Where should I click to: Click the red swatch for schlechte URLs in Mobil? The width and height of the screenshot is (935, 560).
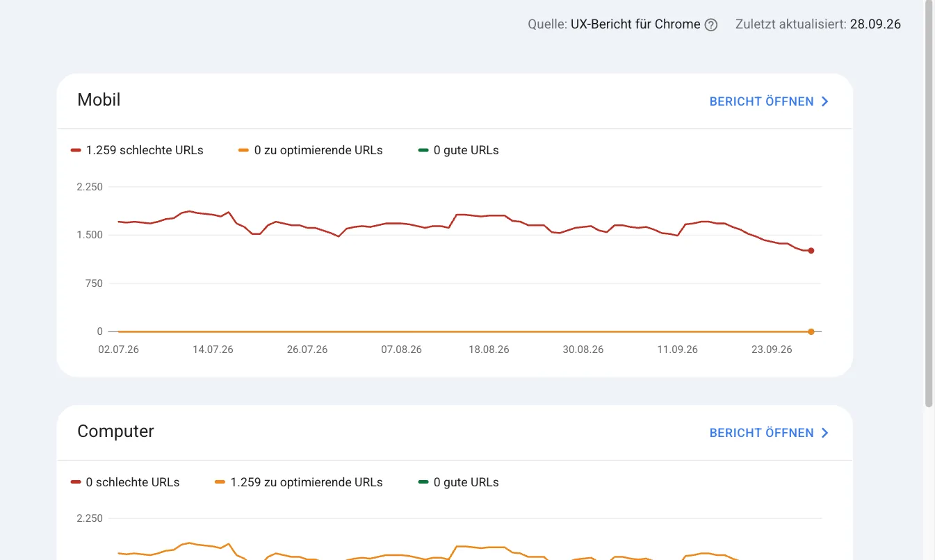coord(76,151)
